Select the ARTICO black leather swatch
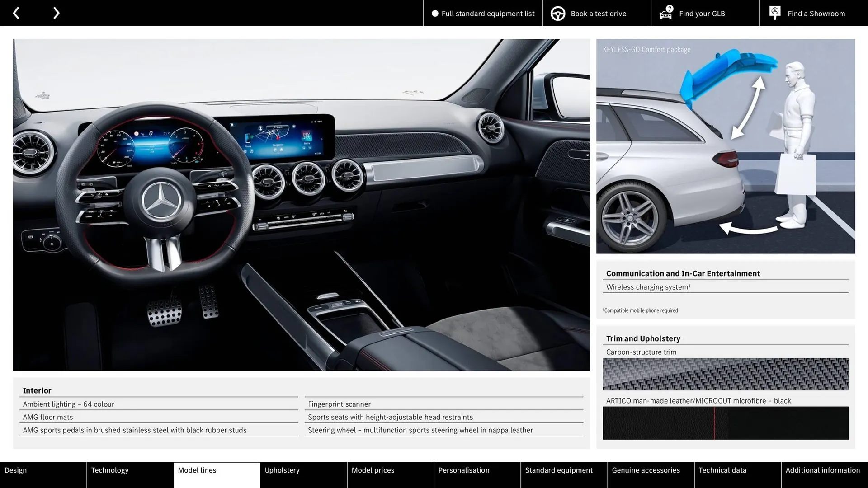The height and width of the screenshot is (488, 868). (x=725, y=423)
